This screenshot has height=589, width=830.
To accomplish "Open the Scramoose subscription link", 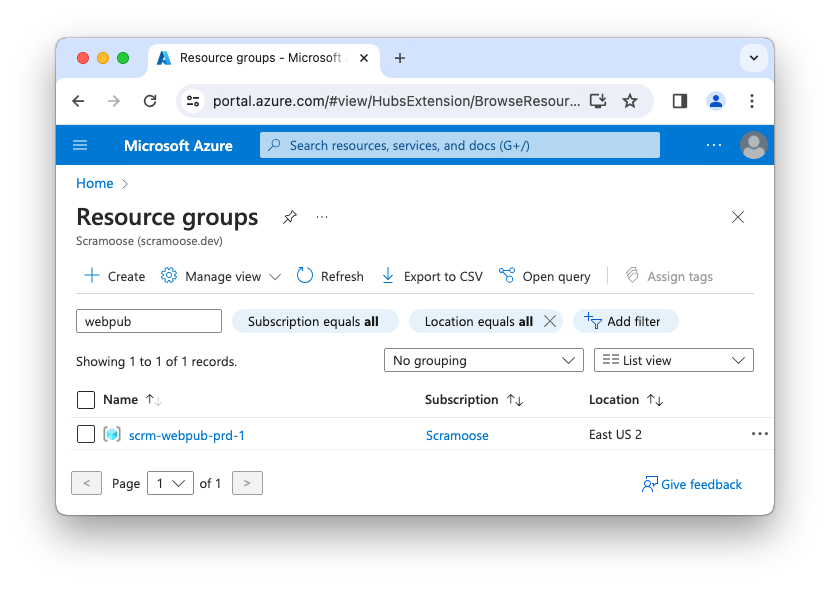I will click(457, 435).
